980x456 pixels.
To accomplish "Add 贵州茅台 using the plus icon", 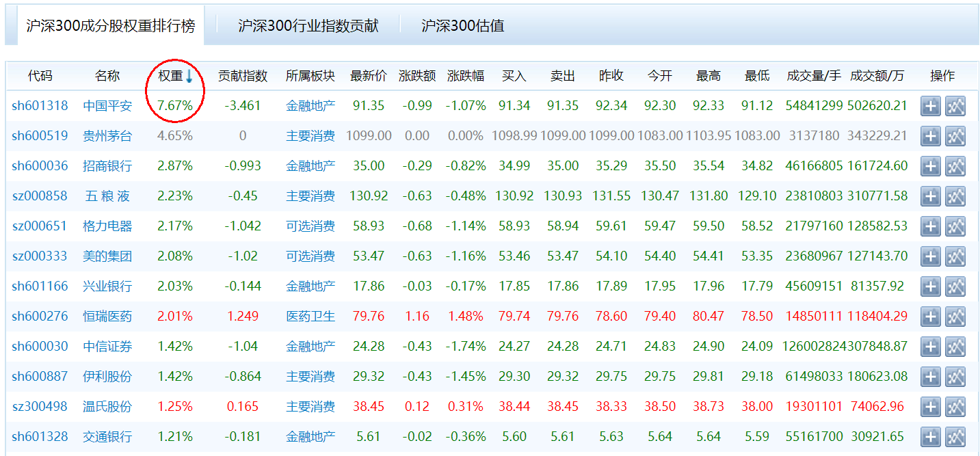I will click(x=930, y=136).
